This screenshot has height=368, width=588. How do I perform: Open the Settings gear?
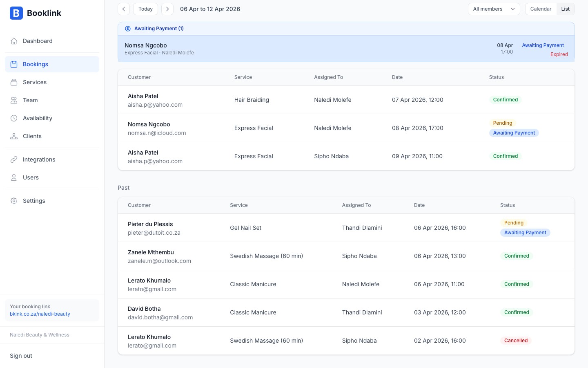pyautogui.click(x=14, y=201)
